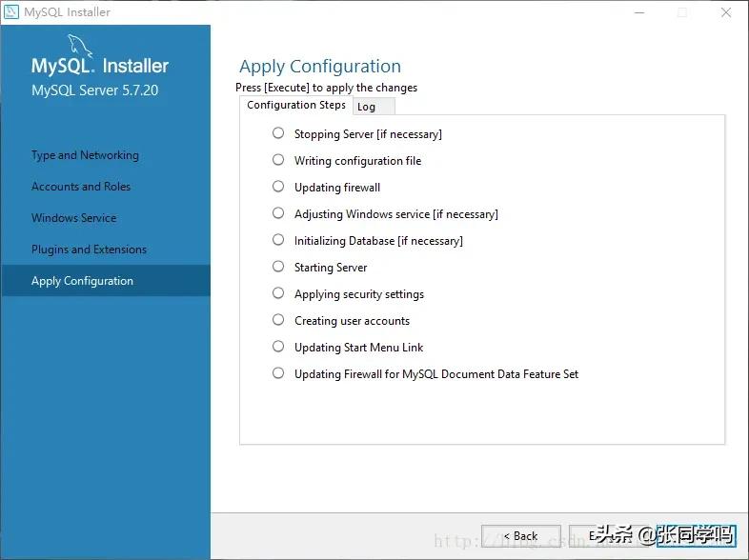Select Apply Configuration in the sidebar
Viewport: 749px width, 560px height.
pos(105,281)
